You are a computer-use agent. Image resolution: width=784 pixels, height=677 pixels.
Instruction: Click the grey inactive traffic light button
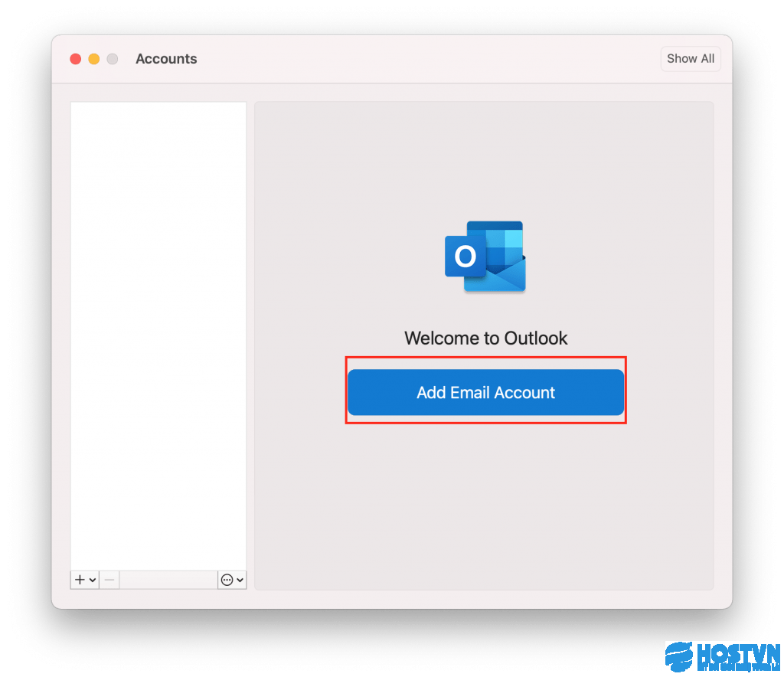pos(112,58)
